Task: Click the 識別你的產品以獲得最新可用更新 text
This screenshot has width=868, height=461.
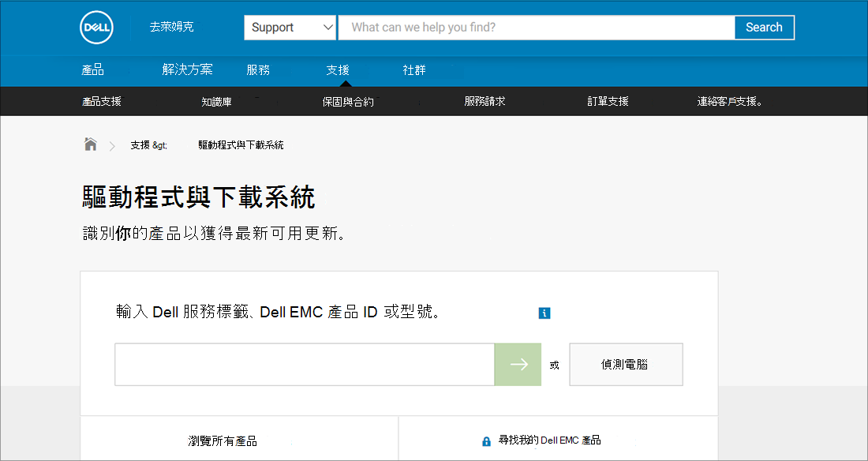Action: [214, 234]
